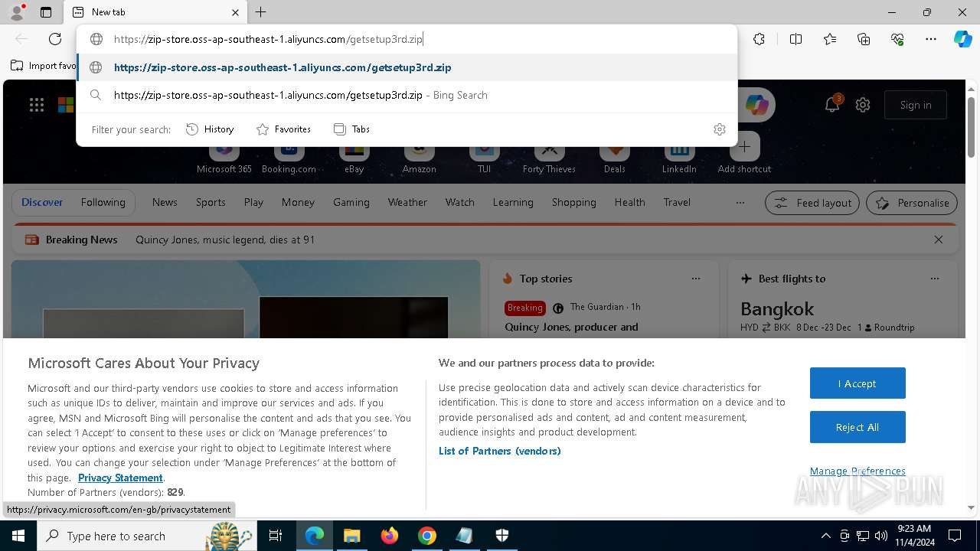Open the Gaming category
The height and width of the screenshot is (551, 980).
[351, 202]
